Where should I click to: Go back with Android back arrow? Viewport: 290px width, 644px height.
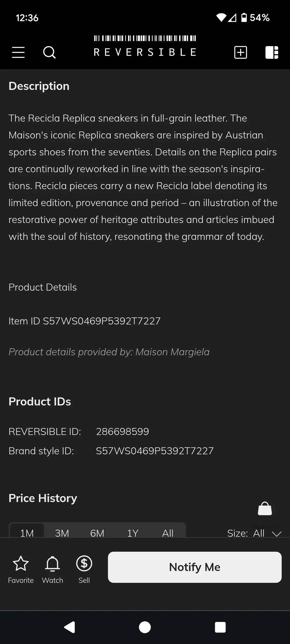pyautogui.click(x=70, y=627)
